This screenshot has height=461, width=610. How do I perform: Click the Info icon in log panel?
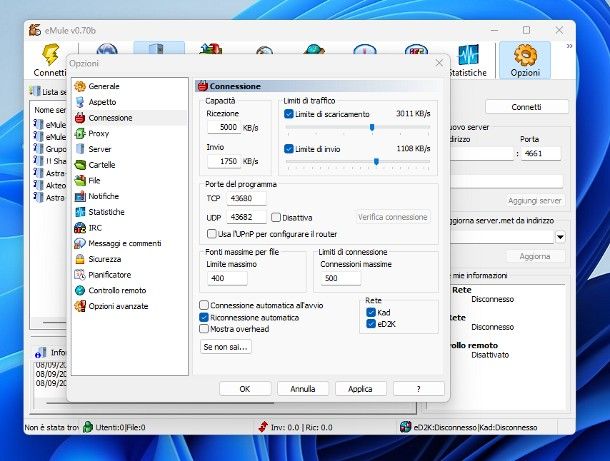(x=40, y=352)
